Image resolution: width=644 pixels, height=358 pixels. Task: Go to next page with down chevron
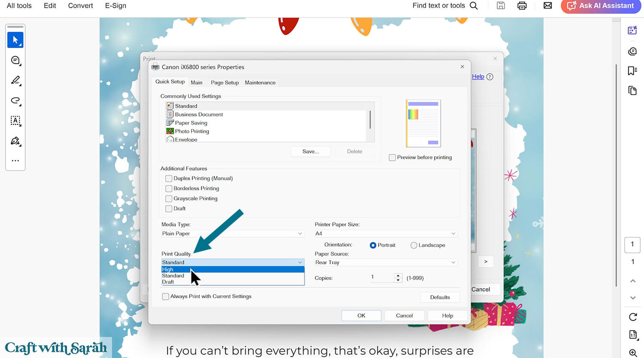tap(633, 298)
